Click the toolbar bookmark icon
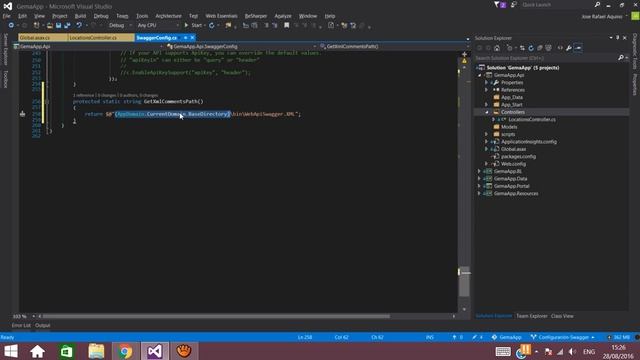This screenshot has width=640, height=360. click(x=287, y=25)
